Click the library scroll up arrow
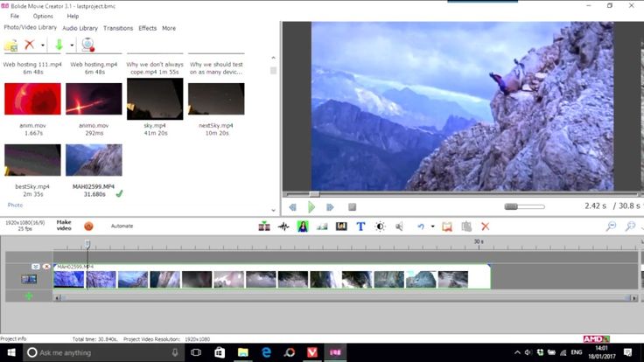 (x=274, y=58)
